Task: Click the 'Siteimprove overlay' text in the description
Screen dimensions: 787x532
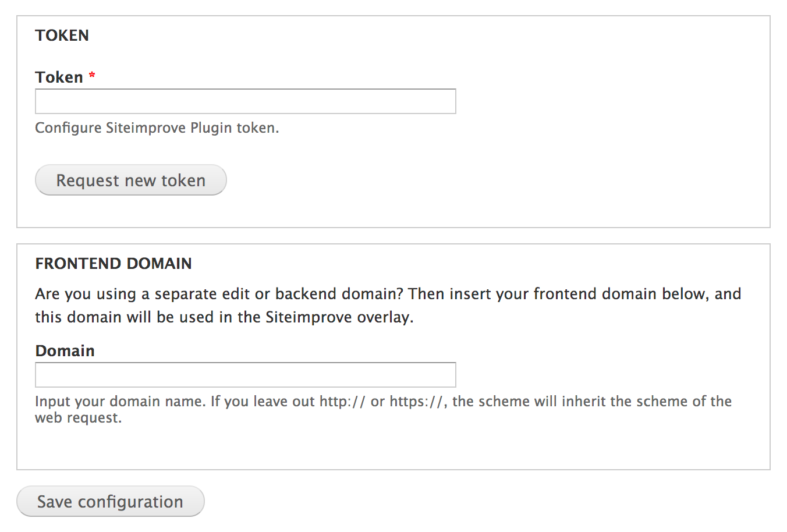Action: pyautogui.click(x=338, y=317)
